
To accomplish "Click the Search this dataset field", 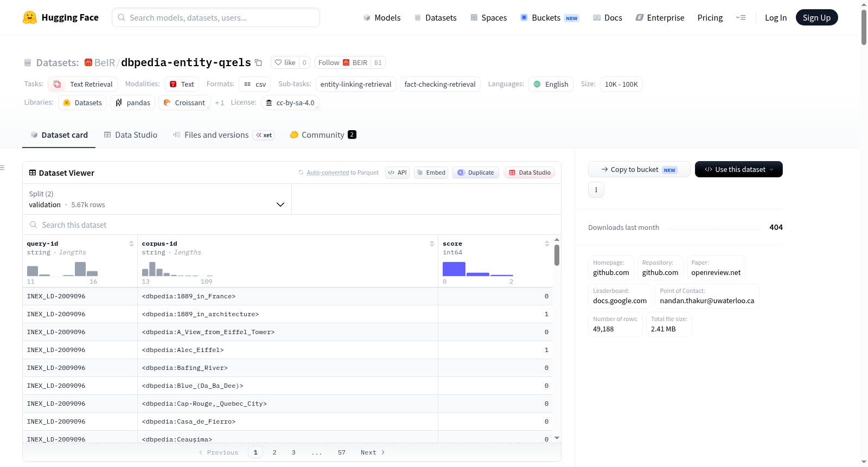I will click(292, 225).
